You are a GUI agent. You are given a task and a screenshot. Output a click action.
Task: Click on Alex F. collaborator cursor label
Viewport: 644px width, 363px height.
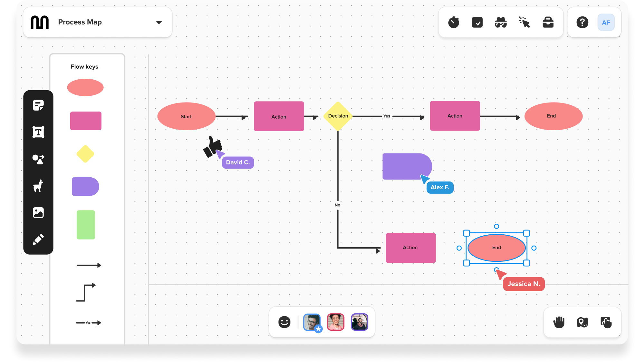point(439,187)
